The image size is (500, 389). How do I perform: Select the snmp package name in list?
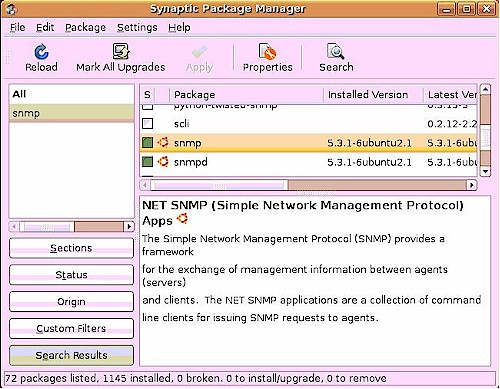point(187,143)
